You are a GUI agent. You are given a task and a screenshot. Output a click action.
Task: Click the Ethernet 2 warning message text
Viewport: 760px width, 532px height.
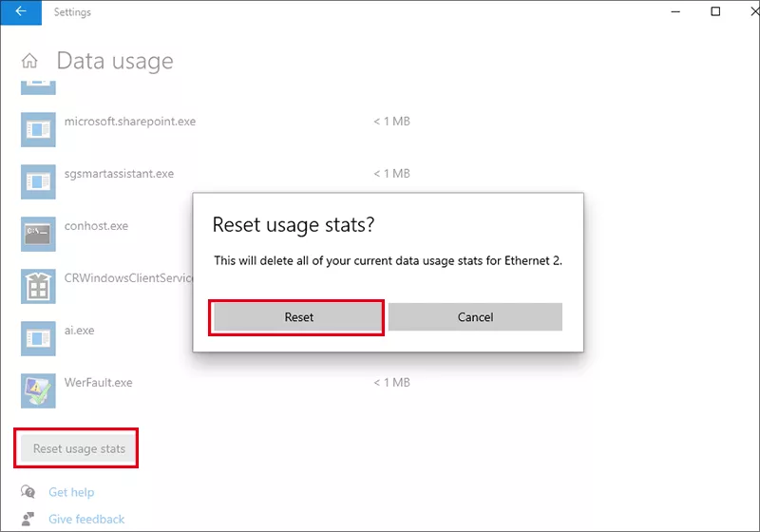(x=388, y=260)
